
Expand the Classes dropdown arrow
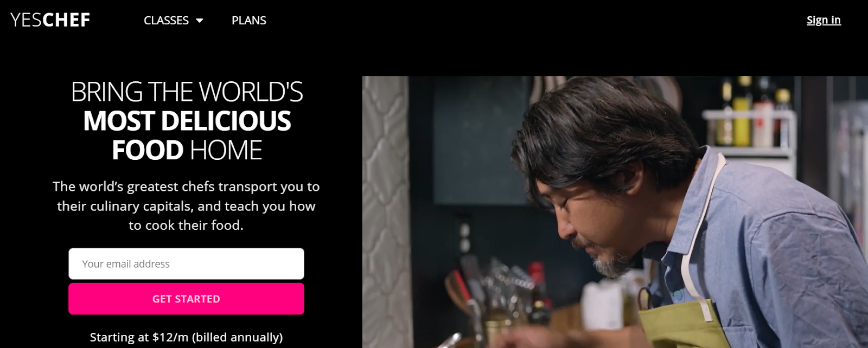coord(199,21)
